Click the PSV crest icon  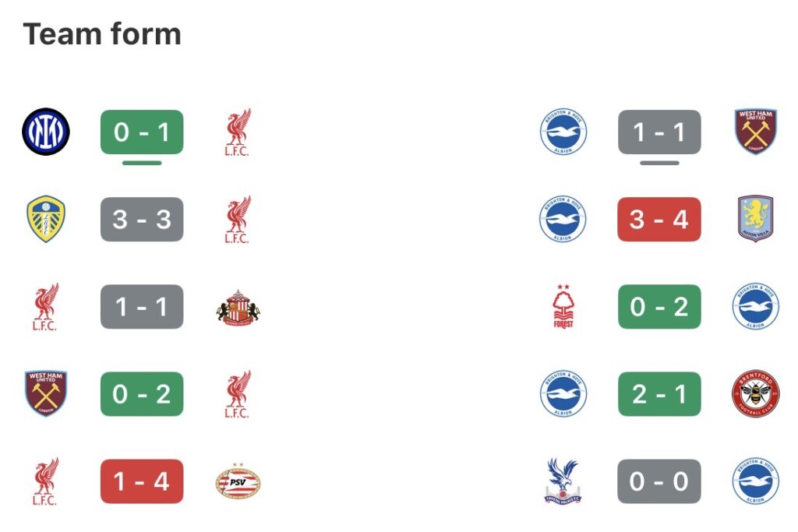(238, 481)
